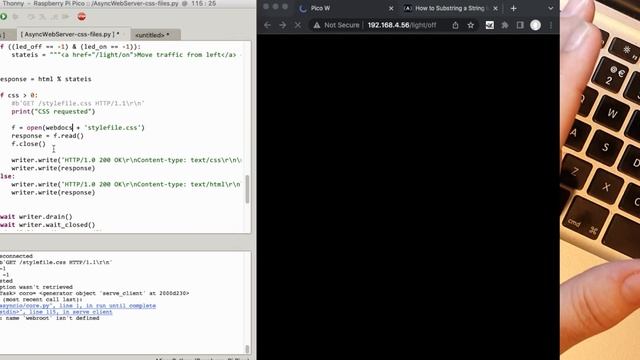Click the 'webroot' isn't defined error text

pos(49,318)
